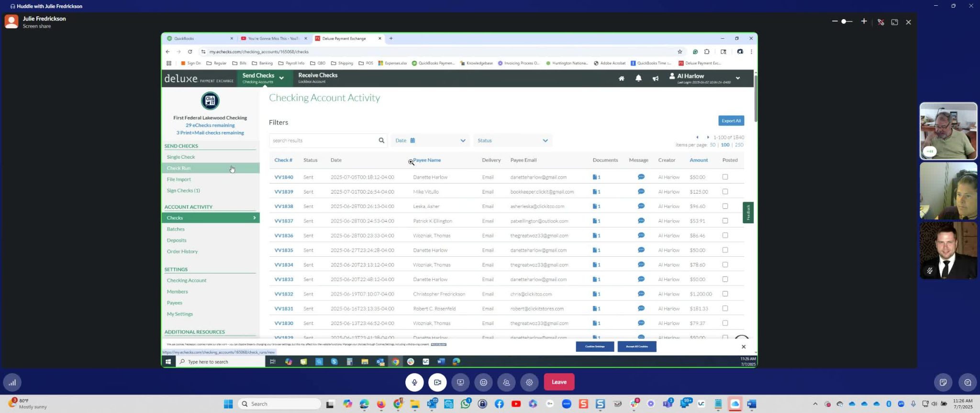The height and width of the screenshot is (413, 980).
Task: Open huddle settings gear
Action: pos(529,382)
